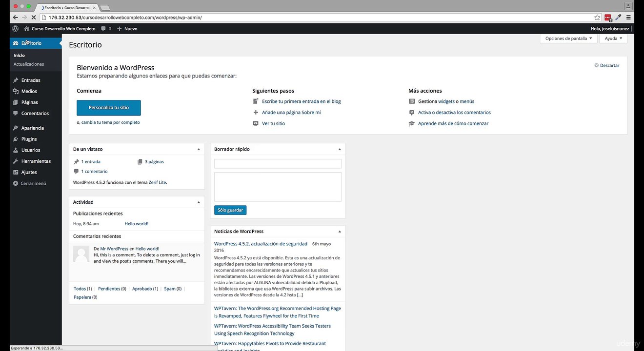Open the Ayuda help dropdown

coord(613,39)
